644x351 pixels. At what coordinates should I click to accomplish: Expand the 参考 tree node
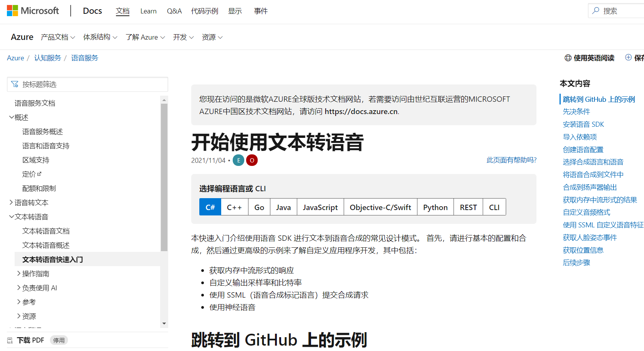19,302
